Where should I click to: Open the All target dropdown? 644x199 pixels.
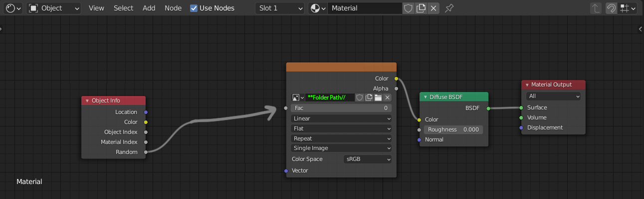(554, 96)
